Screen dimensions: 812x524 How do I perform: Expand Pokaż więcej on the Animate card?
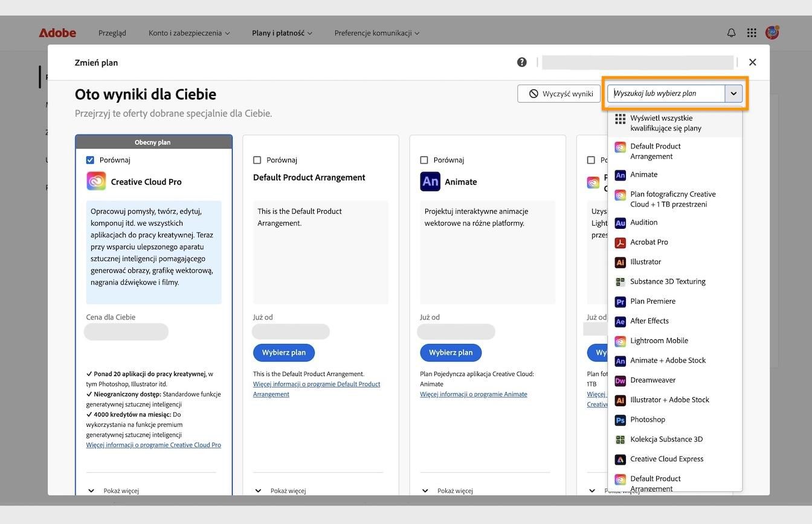[446, 491]
